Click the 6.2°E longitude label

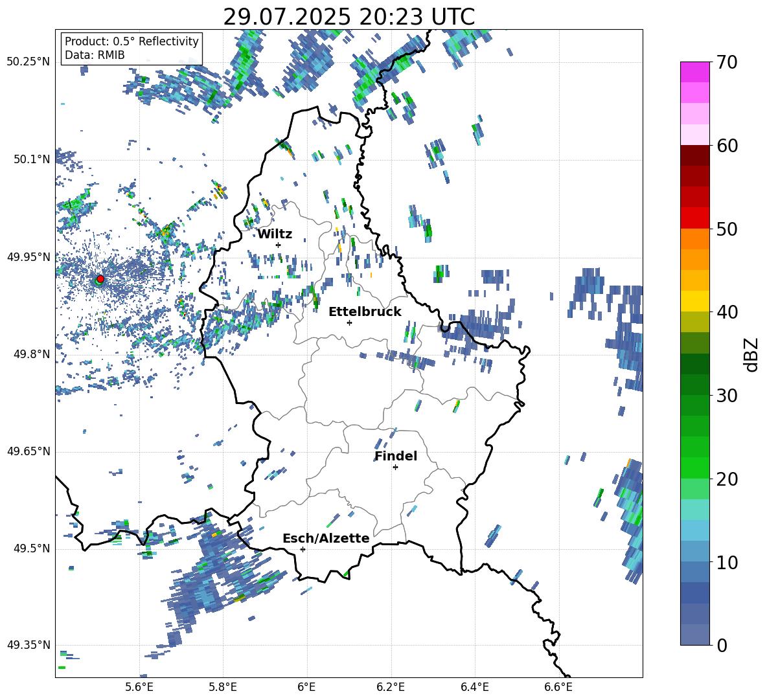(391, 687)
